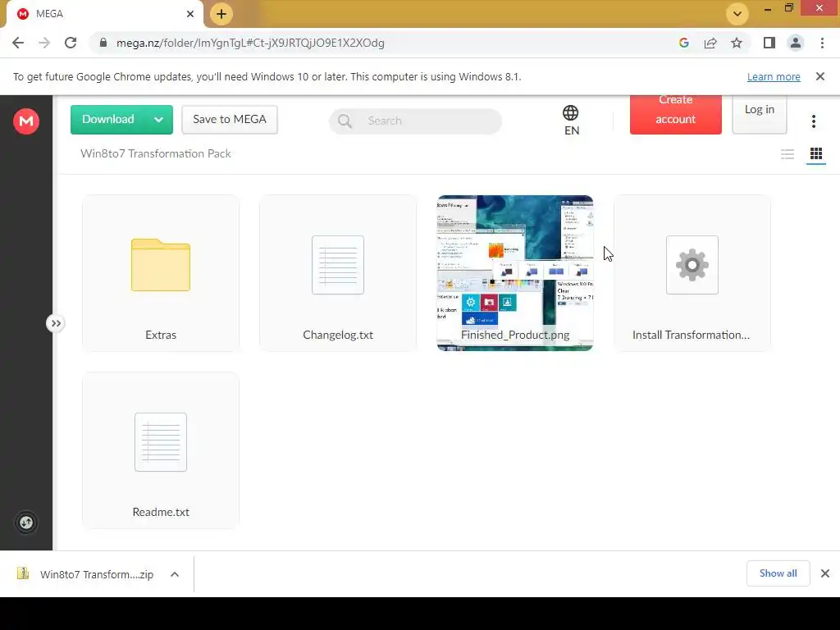Open the Chrome three-dot menu
This screenshot has height=630, width=840.
[x=822, y=43]
